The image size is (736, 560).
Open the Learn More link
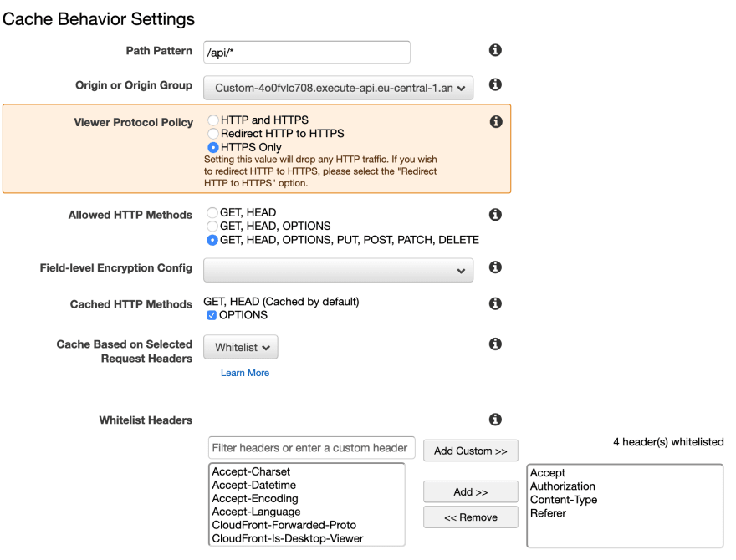coord(245,373)
